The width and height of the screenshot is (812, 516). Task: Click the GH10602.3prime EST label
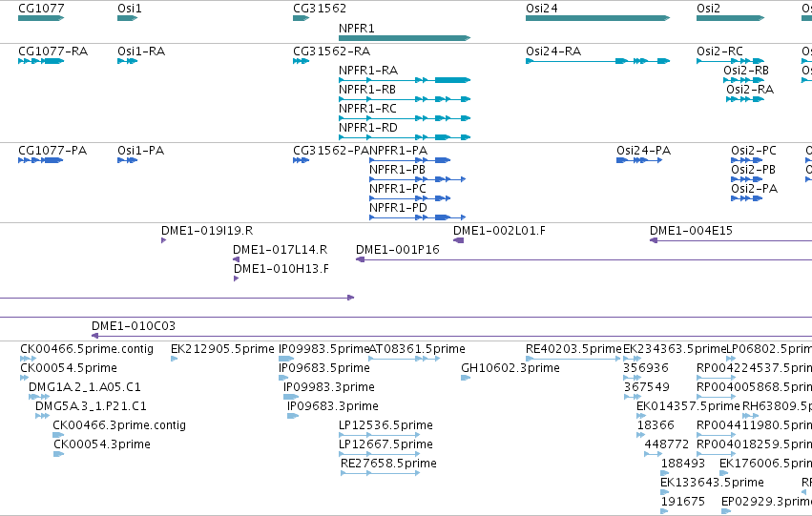pyautogui.click(x=510, y=368)
